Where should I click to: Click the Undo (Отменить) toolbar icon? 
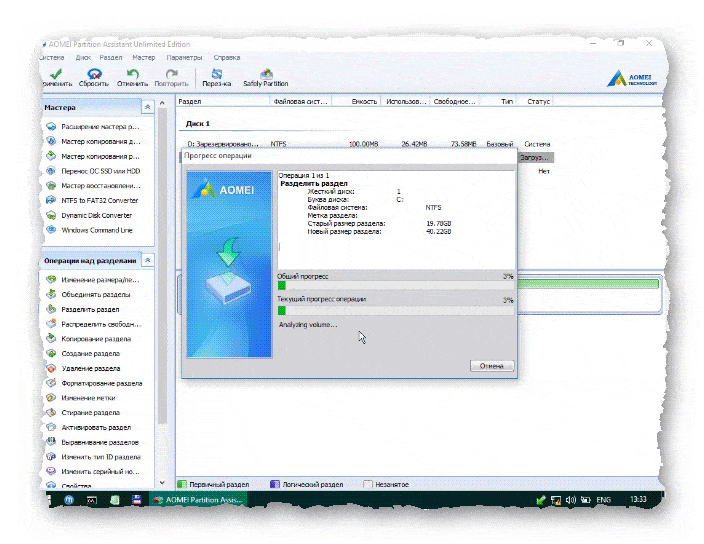click(x=132, y=77)
